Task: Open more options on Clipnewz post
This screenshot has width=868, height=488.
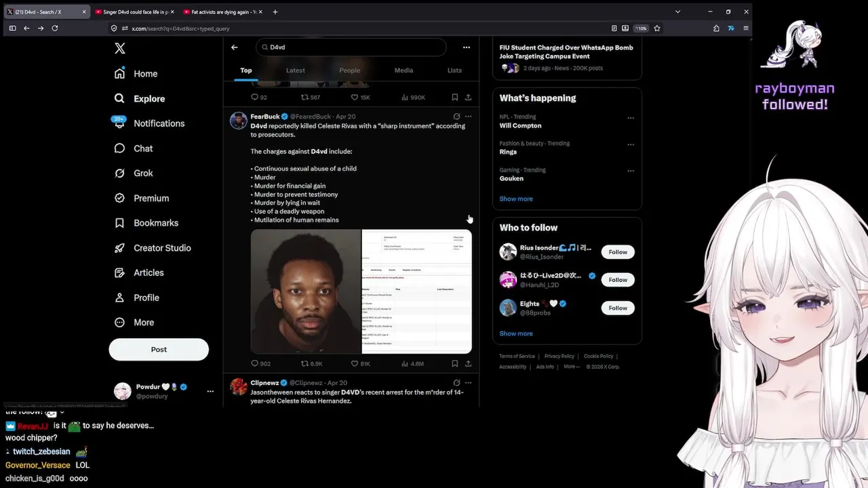Action: (468, 383)
